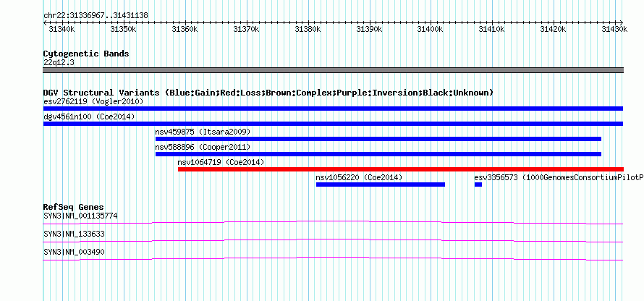Select the blue bar under esv2762119

(x=333, y=109)
